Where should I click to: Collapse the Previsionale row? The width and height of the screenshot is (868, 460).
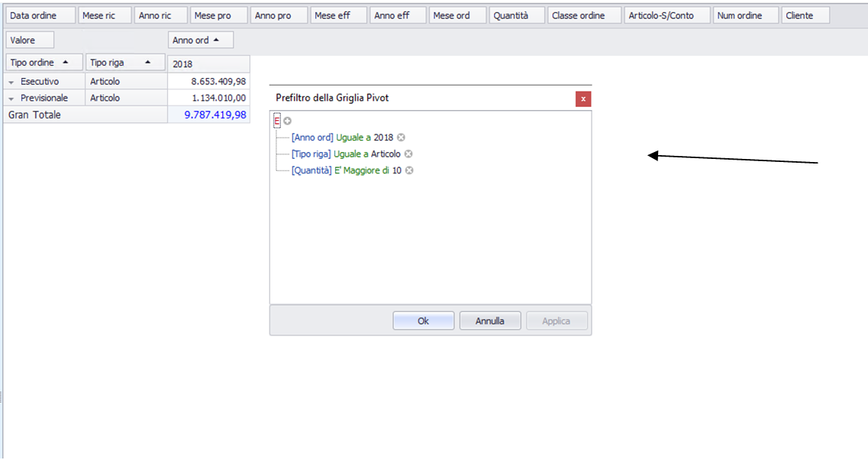point(11,99)
